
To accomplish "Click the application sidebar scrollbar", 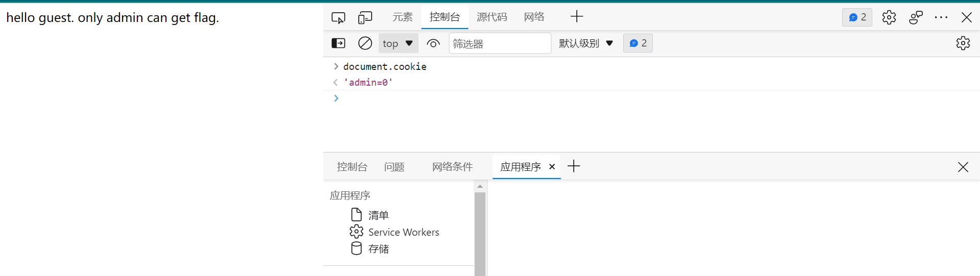I will pyautogui.click(x=480, y=230).
